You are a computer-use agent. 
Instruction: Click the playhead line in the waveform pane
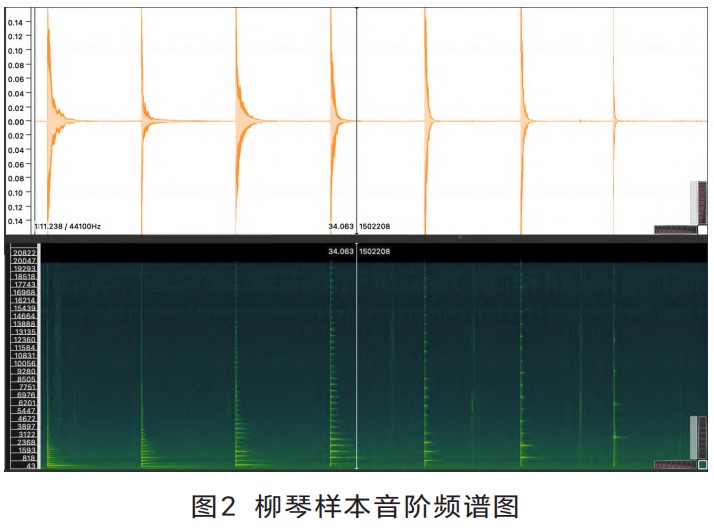(x=357, y=120)
